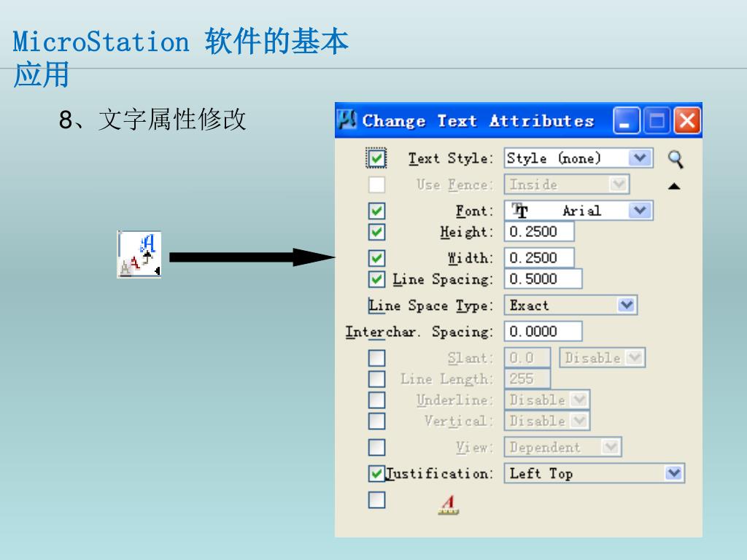747x560 pixels.
Task: Open the Underline Disable dropdown
Action: click(x=547, y=400)
